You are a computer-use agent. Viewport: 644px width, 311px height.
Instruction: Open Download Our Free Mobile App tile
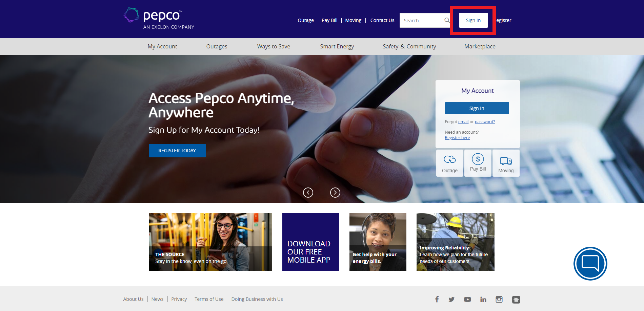pyautogui.click(x=311, y=242)
